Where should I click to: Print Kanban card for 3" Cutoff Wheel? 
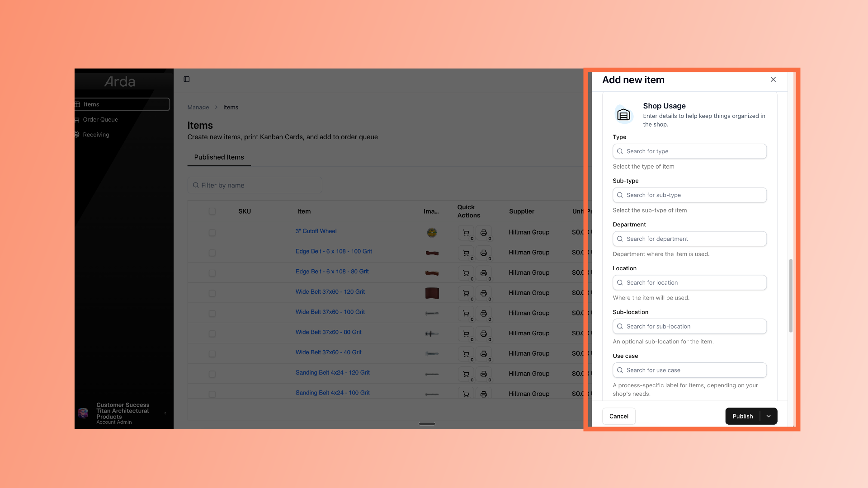point(484,233)
